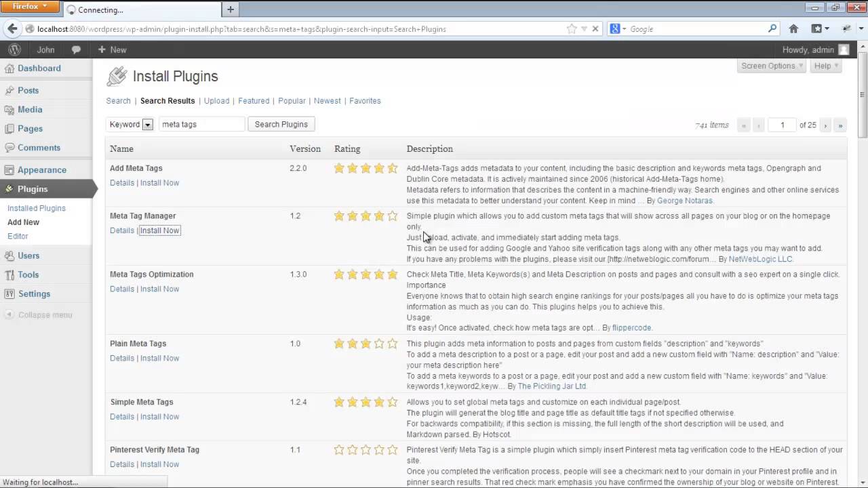
Task: Open Installed Plugins submenu item
Action: [37, 208]
